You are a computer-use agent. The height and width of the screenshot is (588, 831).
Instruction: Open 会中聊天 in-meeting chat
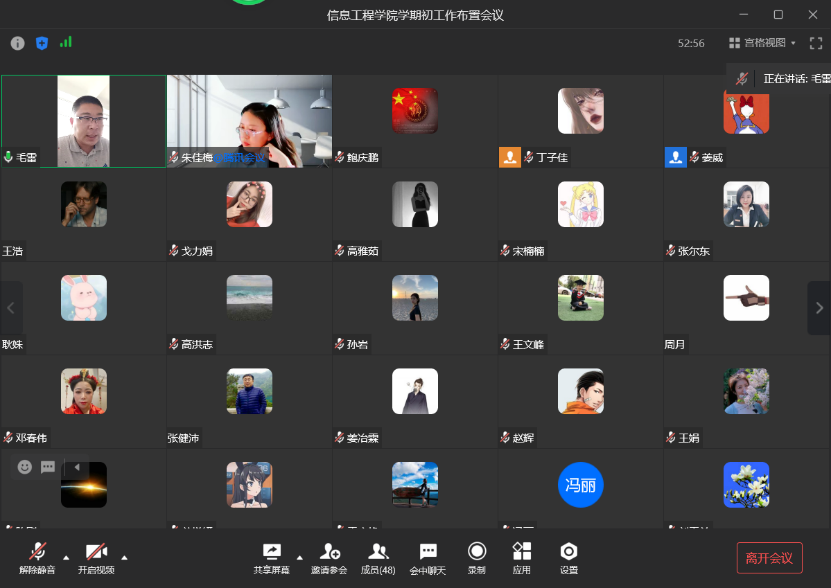428,557
